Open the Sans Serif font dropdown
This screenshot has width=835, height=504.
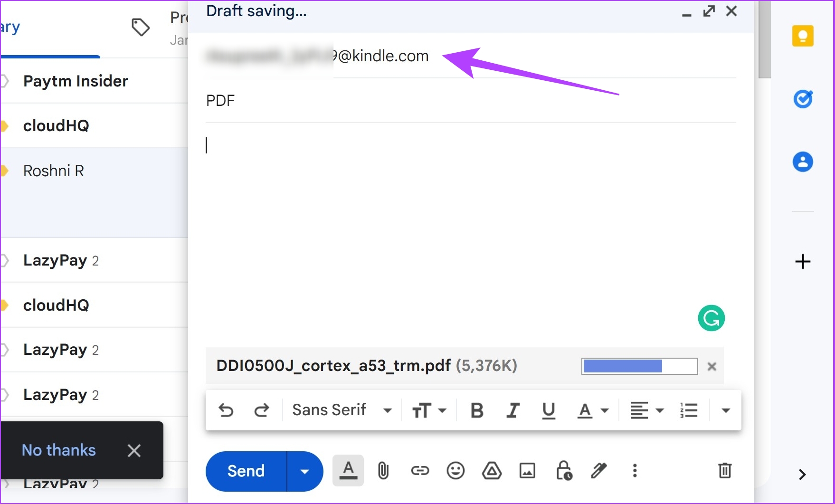342,410
